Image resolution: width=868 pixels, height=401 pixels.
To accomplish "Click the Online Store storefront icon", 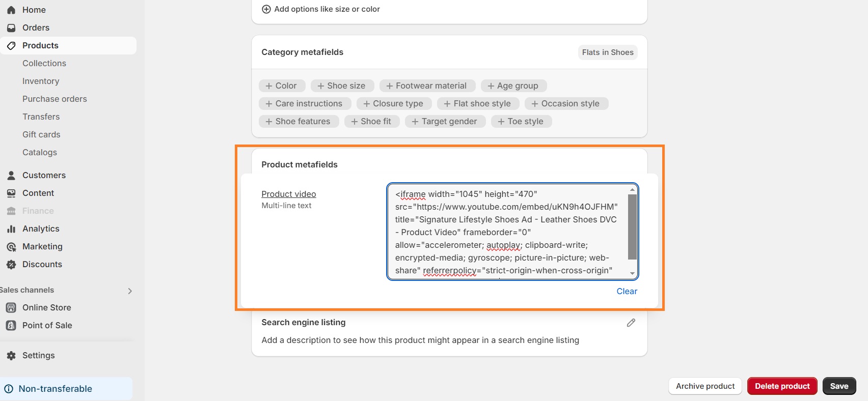I will tap(11, 307).
